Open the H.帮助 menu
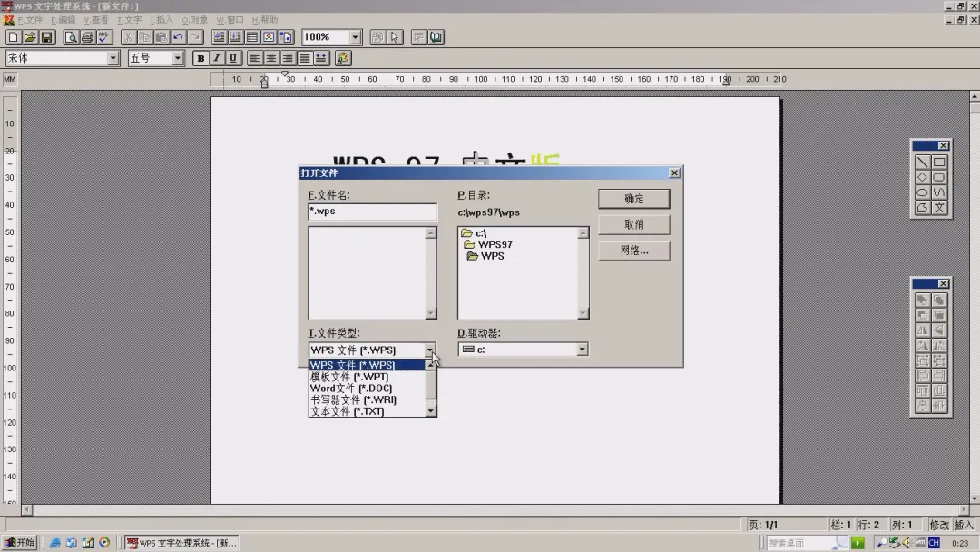Viewport: 980px width, 552px height. click(264, 20)
